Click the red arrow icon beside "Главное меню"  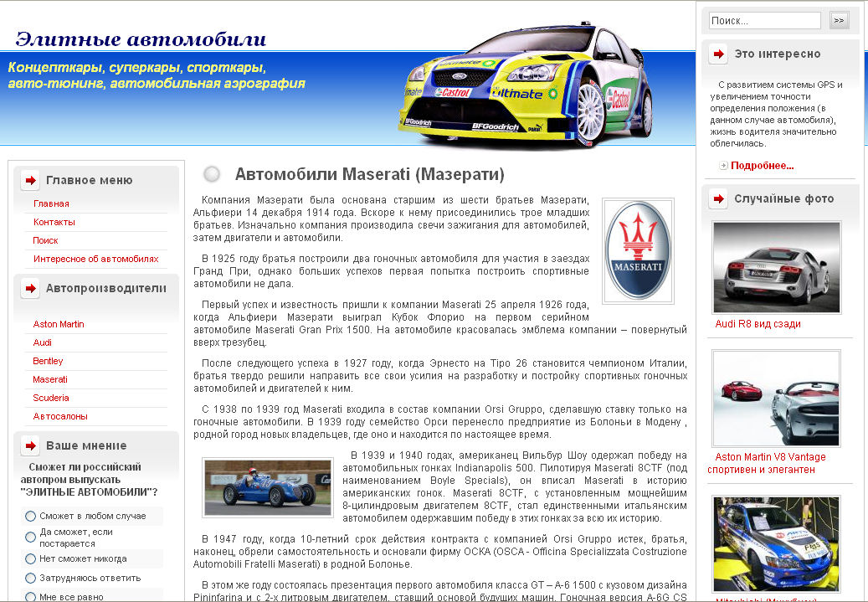click(x=29, y=179)
